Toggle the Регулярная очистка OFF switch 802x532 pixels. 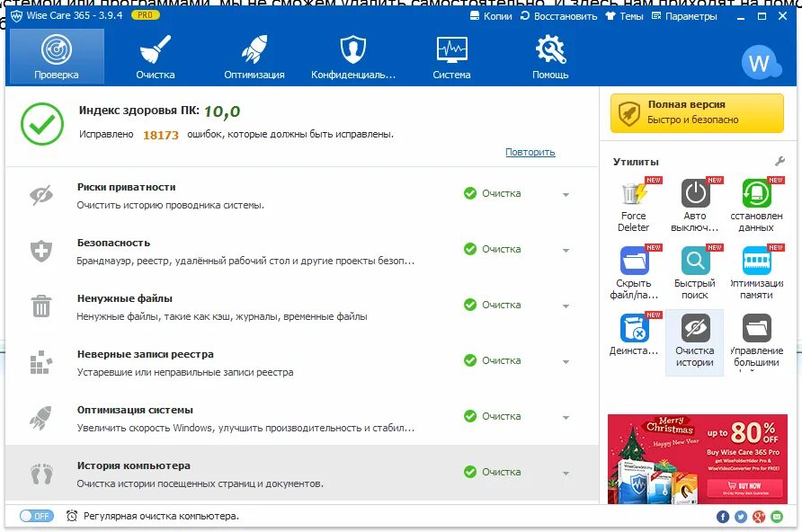click(35, 516)
